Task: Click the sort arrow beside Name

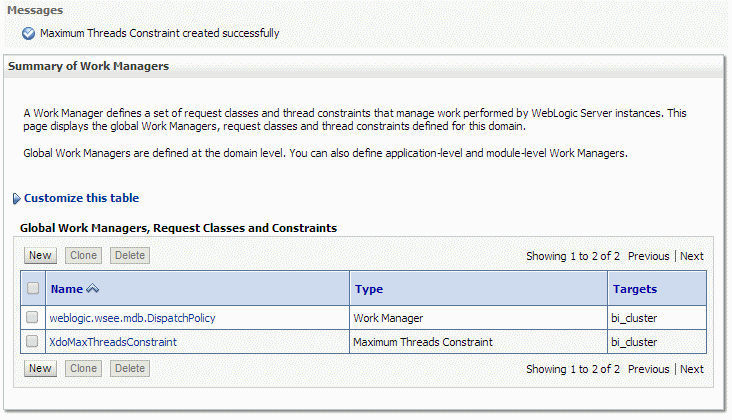Action: (92, 289)
